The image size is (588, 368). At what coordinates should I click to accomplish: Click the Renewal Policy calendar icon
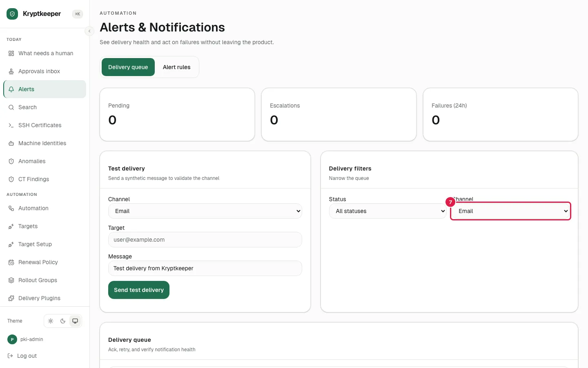(x=11, y=262)
